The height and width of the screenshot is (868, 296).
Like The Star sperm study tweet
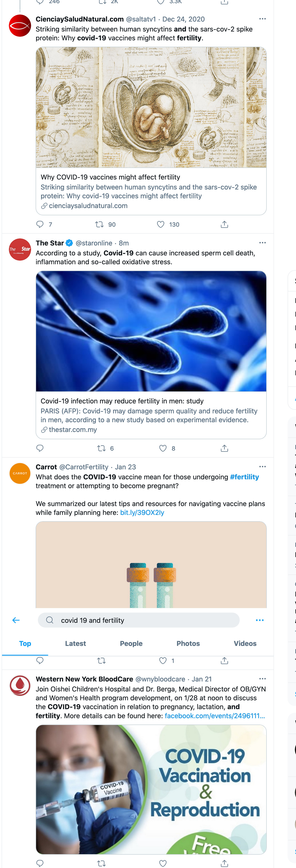coord(163,448)
